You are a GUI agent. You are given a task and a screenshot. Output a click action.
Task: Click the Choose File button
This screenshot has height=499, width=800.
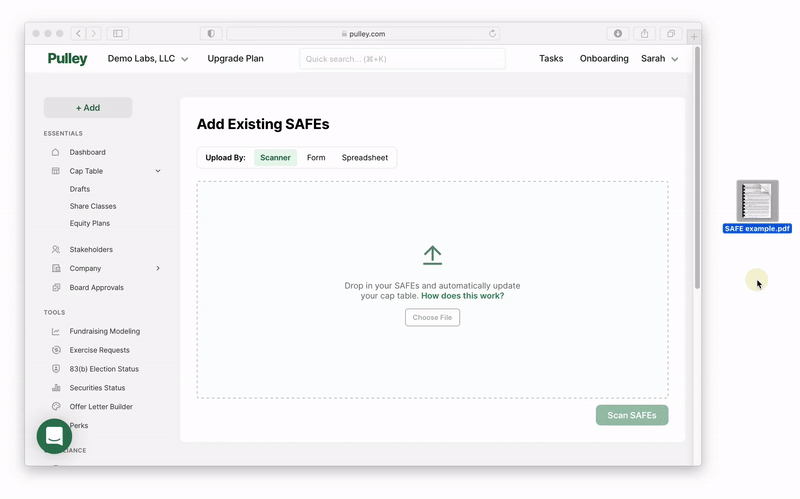pos(432,317)
